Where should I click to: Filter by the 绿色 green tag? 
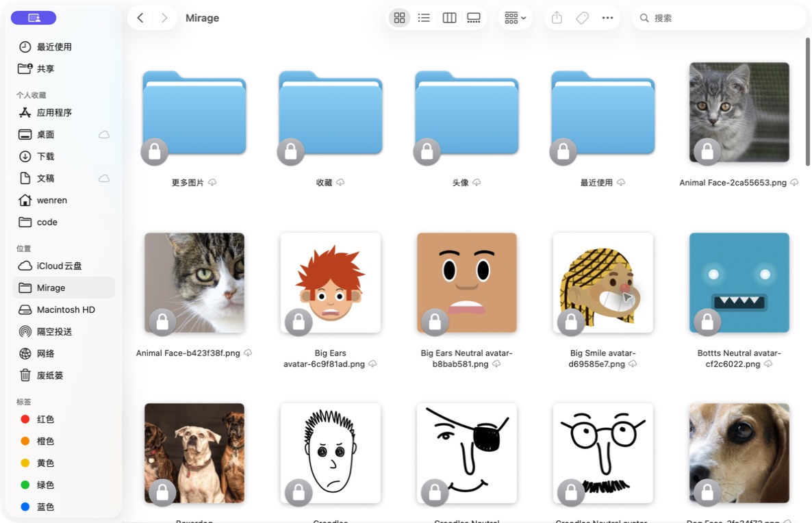click(63, 485)
